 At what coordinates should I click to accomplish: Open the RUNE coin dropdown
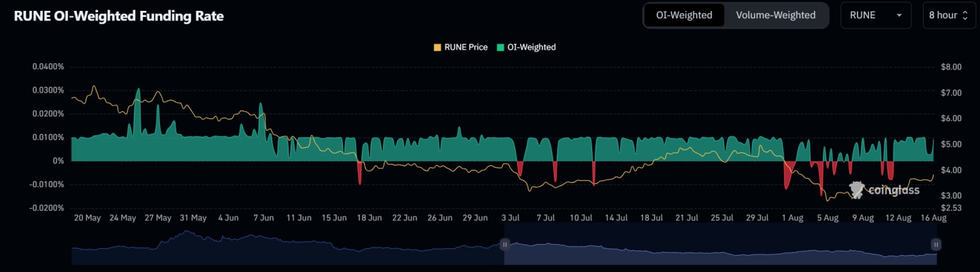coord(876,15)
